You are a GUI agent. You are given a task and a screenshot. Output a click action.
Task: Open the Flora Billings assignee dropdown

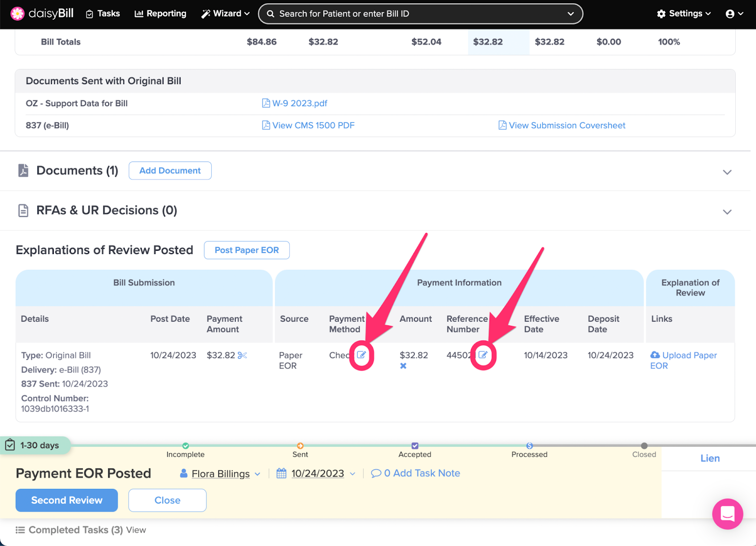pyautogui.click(x=221, y=474)
